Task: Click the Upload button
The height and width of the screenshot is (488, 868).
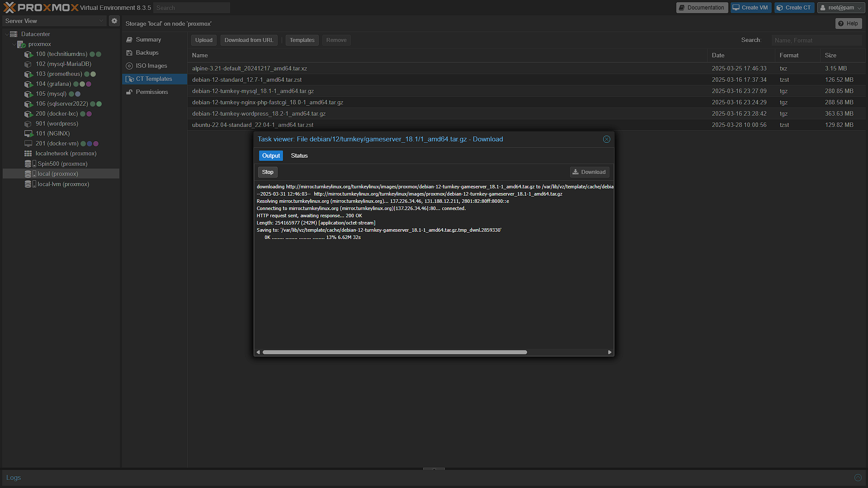Action: 204,40
